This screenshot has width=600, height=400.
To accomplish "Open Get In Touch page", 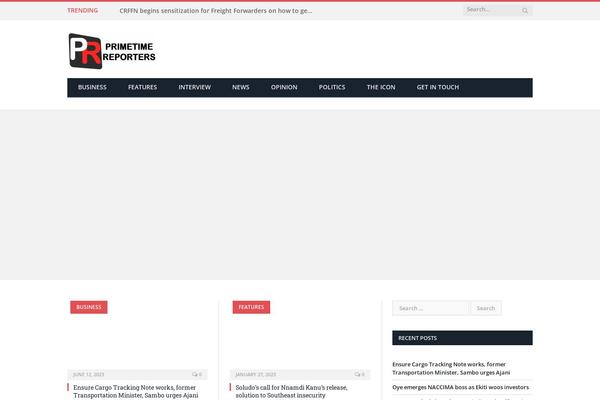I will tap(438, 87).
